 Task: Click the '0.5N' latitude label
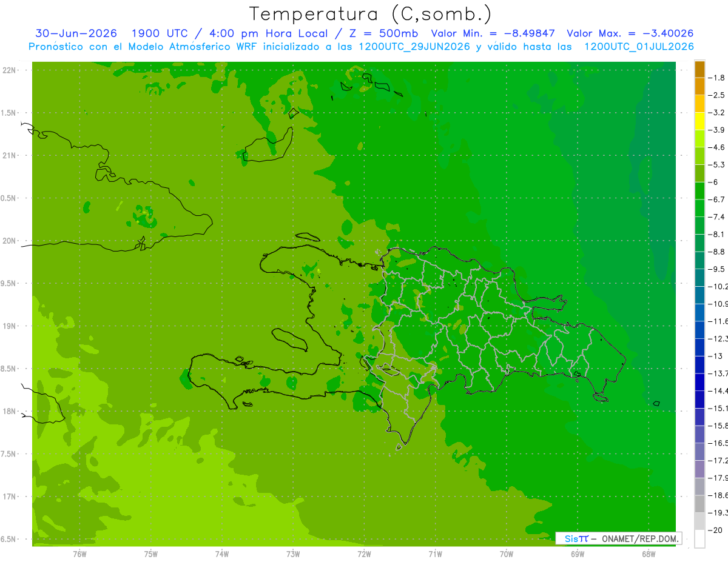tap(9, 198)
